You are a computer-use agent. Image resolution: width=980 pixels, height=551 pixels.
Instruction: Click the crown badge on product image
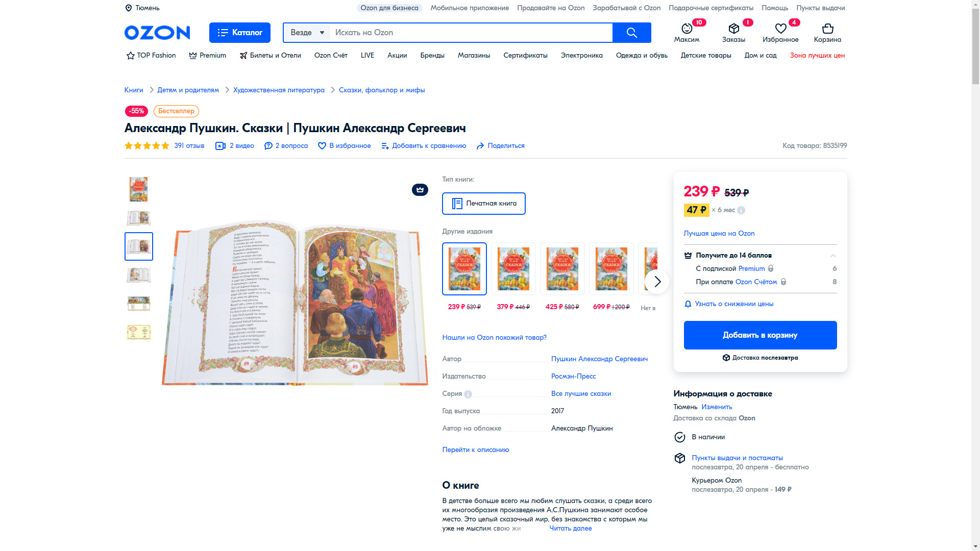coord(420,190)
